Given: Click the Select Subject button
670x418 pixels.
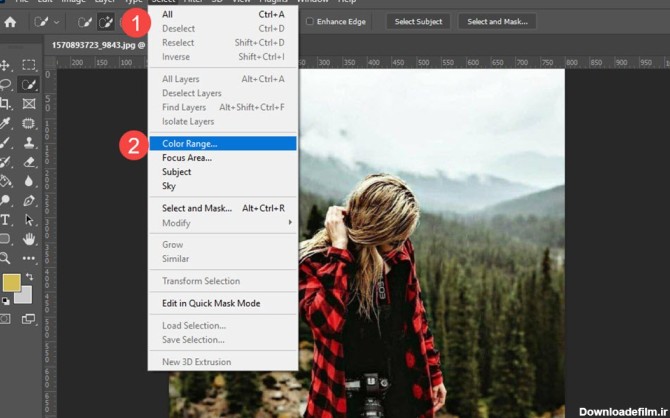Looking at the screenshot, I should (x=418, y=21).
